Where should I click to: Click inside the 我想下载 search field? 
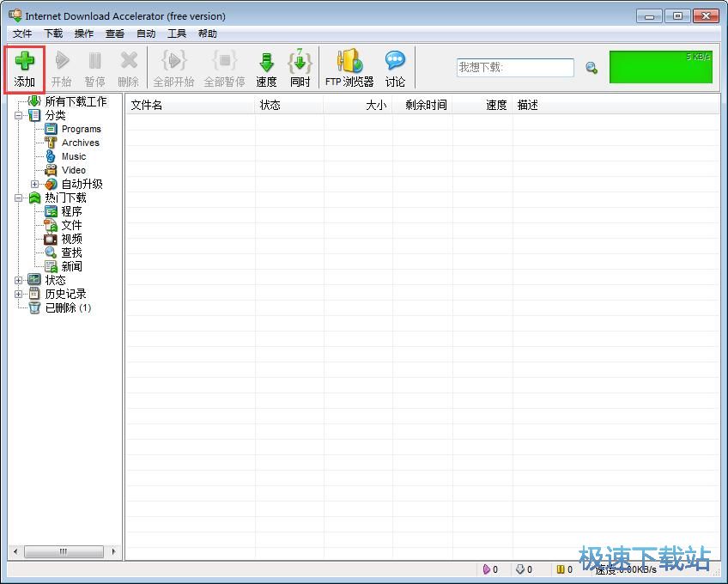[x=515, y=68]
